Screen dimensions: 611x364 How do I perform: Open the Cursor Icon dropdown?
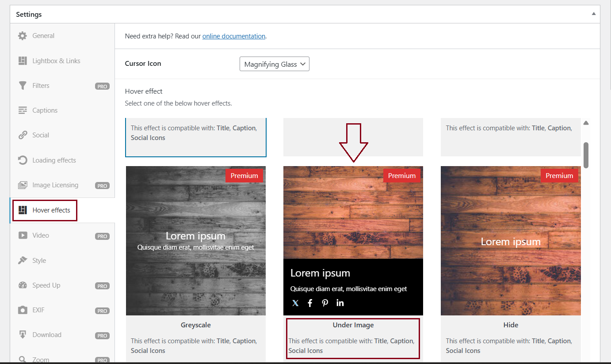pyautogui.click(x=274, y=64)
